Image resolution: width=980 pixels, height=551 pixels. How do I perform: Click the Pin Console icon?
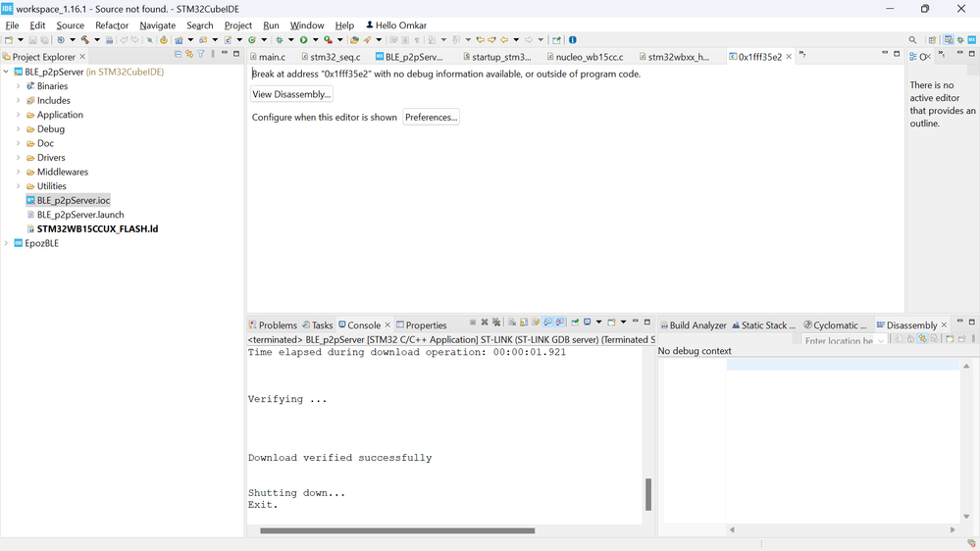(x=575, y=323)
